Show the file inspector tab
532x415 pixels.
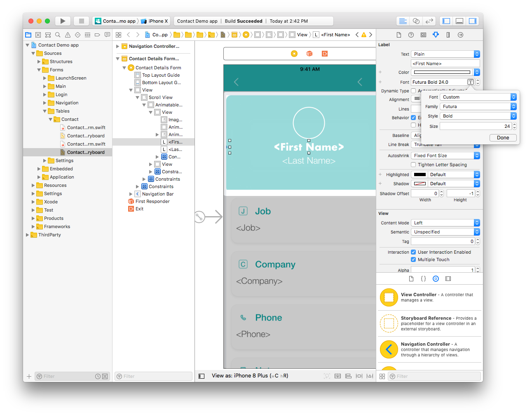point(398,35)
